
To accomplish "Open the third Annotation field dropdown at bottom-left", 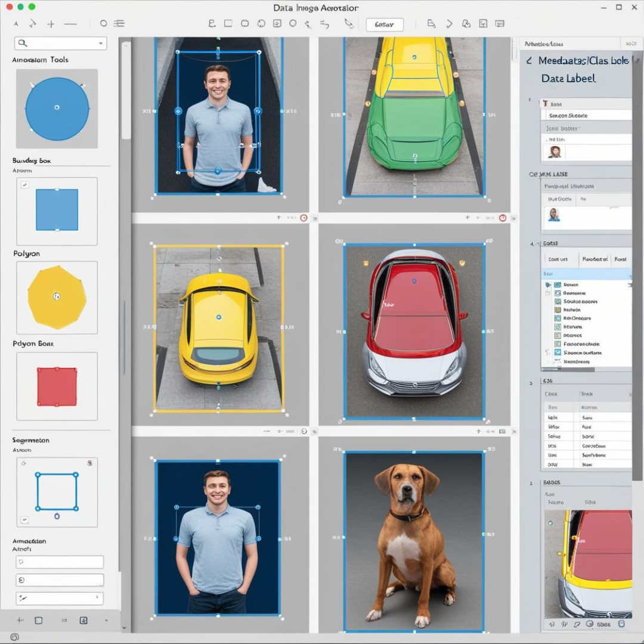I will [x=97, y=597].
